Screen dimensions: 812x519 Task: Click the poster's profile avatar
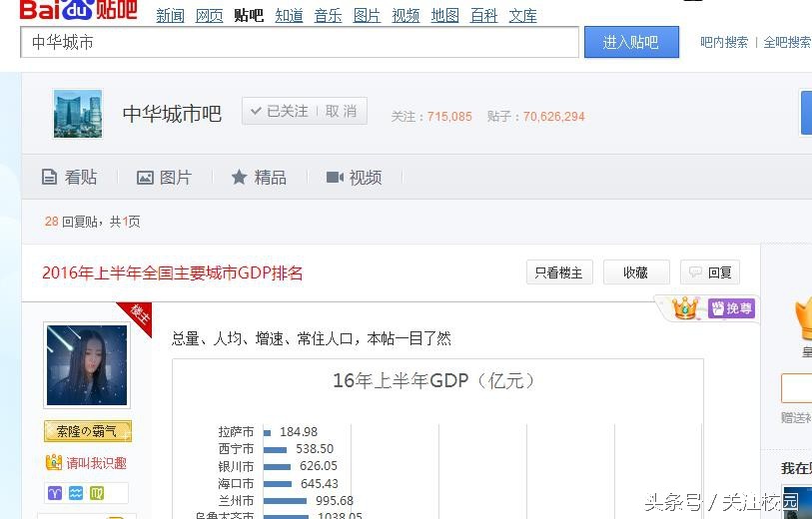87,365
